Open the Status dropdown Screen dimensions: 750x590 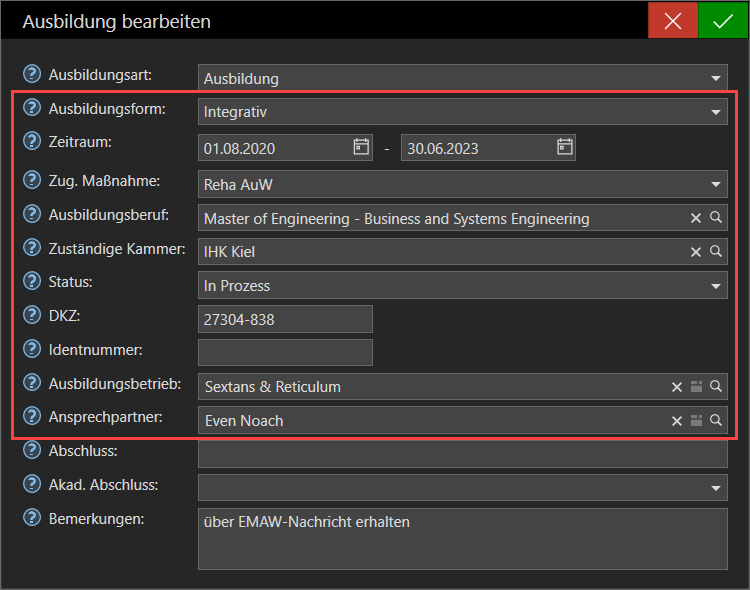(716, 286)
